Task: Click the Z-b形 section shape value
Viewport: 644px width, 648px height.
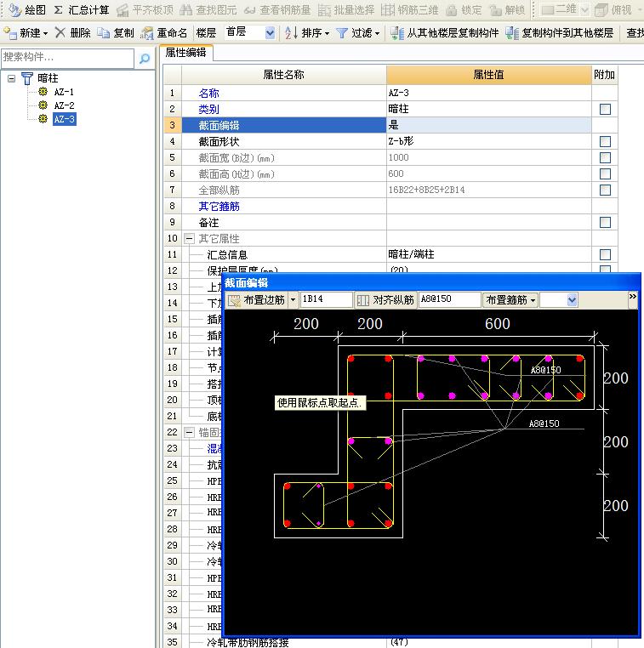Action: click(488, 141)
